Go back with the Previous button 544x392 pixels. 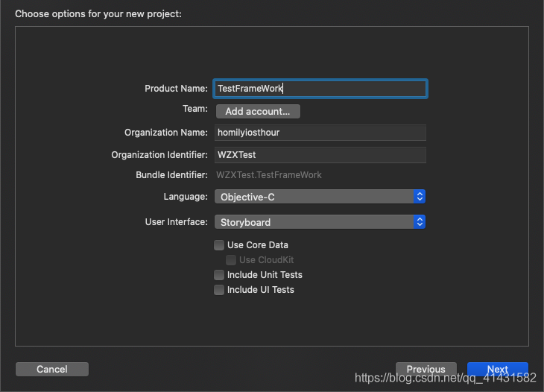point(426,369)
